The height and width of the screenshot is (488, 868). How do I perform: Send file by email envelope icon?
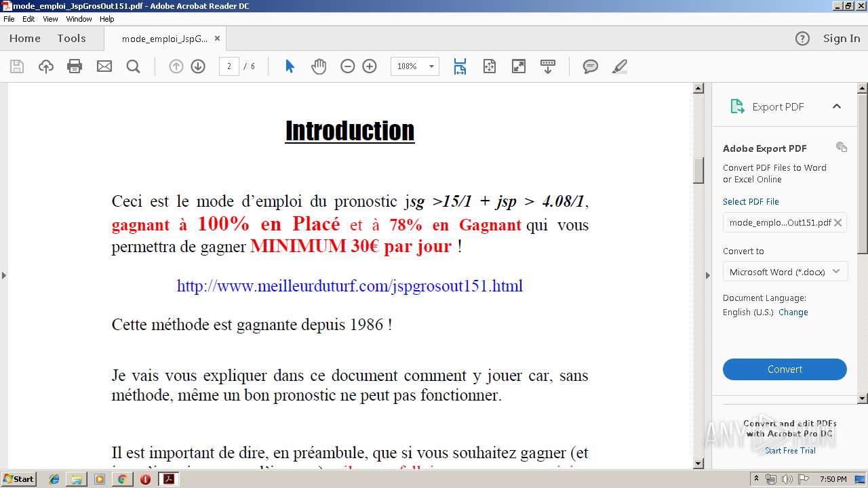[x=104, y=66]
